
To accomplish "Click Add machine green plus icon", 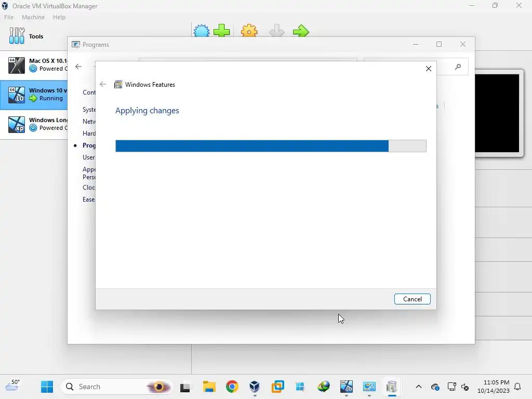I will click(x=221, y=31).
